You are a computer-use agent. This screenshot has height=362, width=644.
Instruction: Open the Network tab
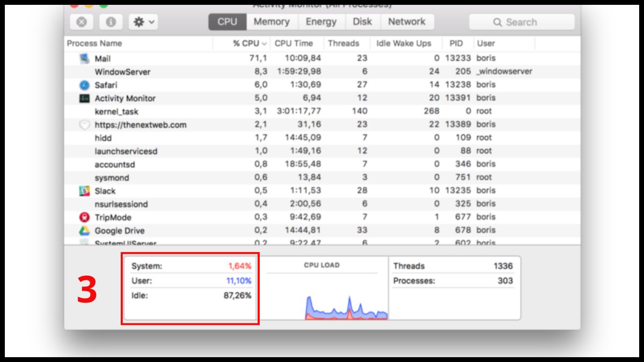coord(407,22)
